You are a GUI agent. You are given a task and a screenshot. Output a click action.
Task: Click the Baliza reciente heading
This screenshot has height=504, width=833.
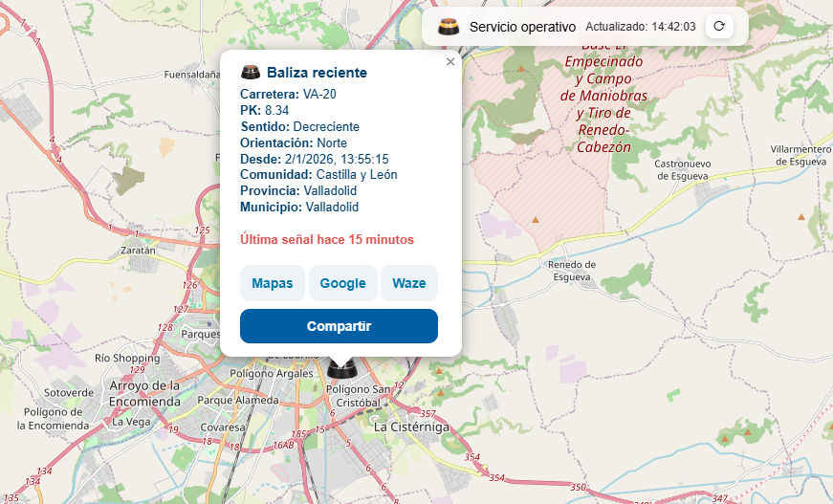(317, 73)
